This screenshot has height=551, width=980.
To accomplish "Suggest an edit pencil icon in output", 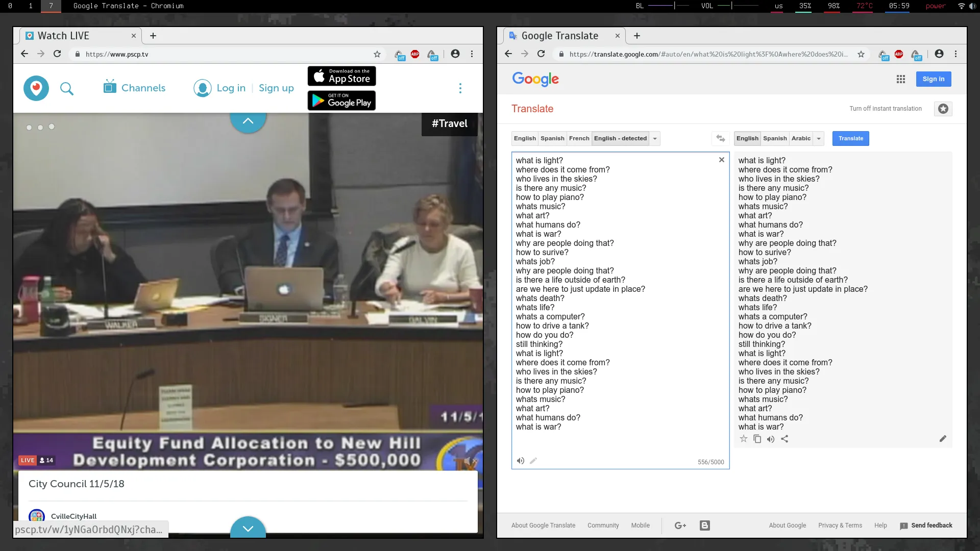I will click(943, 439).
